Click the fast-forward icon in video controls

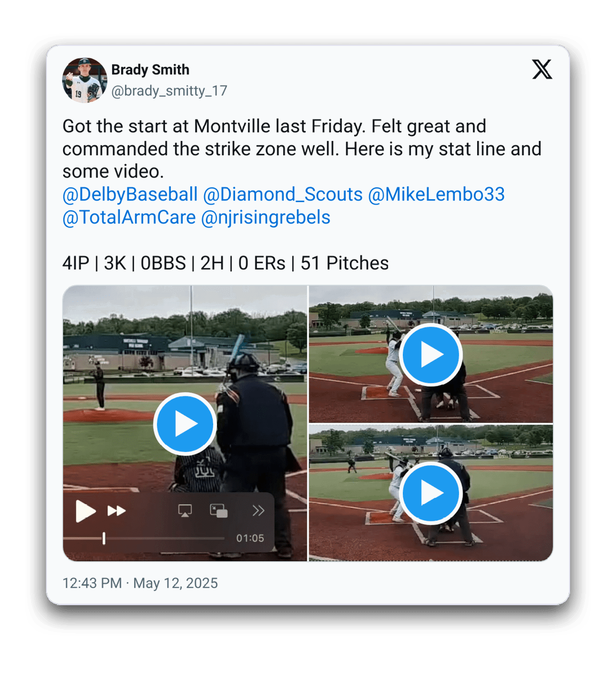point(116,511)
